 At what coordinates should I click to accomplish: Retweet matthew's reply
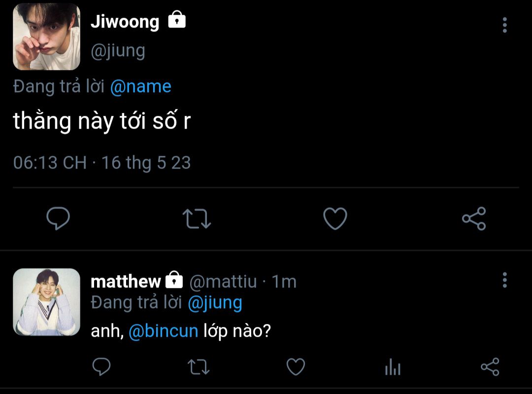(199, 367)
